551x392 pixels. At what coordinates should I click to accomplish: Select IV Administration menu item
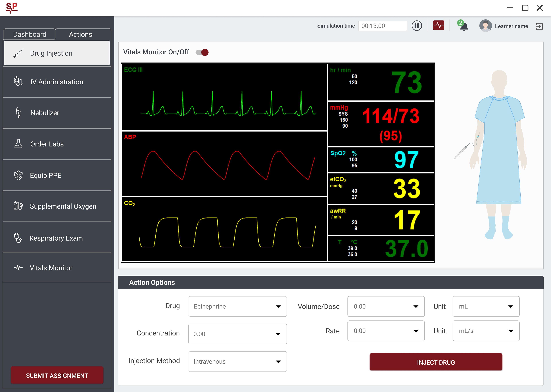(x=57, y=82)
